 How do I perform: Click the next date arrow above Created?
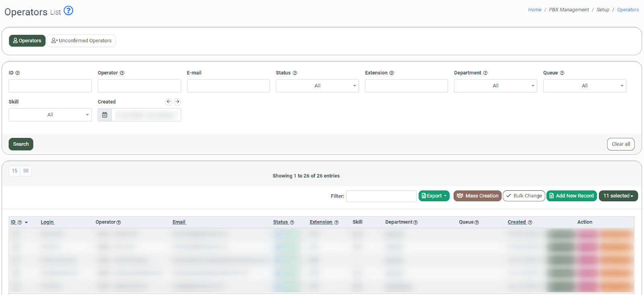[x=177, y=102]
